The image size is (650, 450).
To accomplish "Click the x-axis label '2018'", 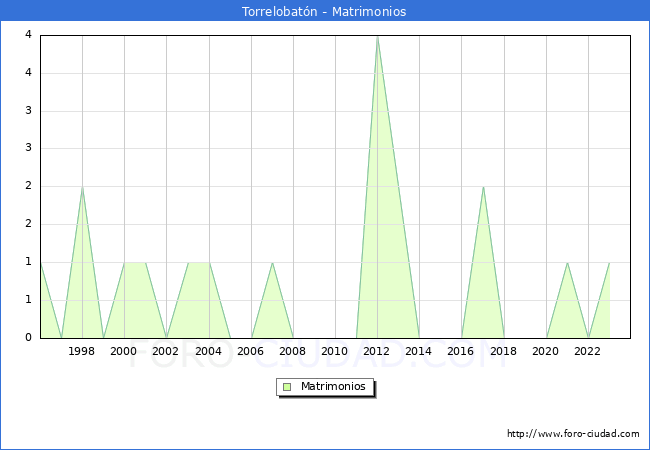I will (x=503, y=351).
